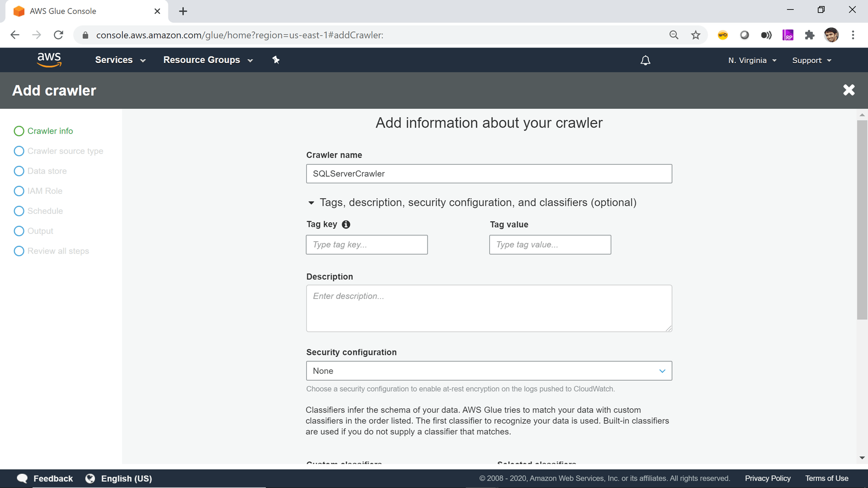868x488 pixels.
Task: Click the AWS logo to go home
Action: point(49,59)
